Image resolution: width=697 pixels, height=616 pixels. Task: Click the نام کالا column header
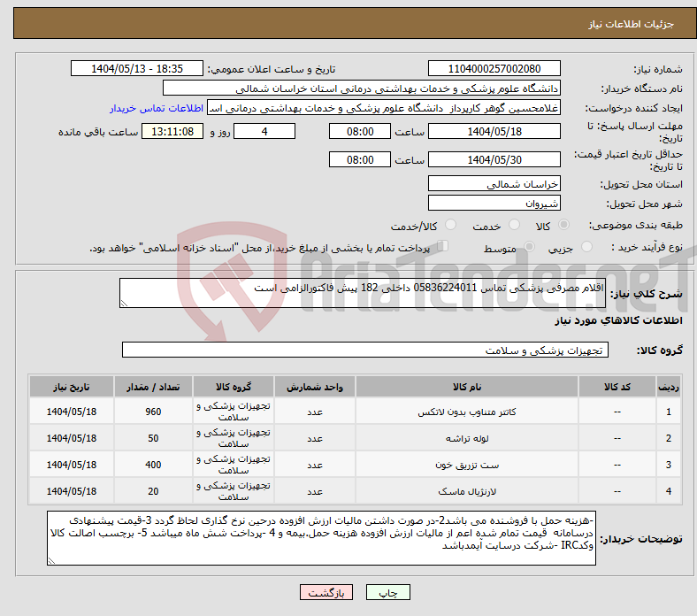coord(467,387)
